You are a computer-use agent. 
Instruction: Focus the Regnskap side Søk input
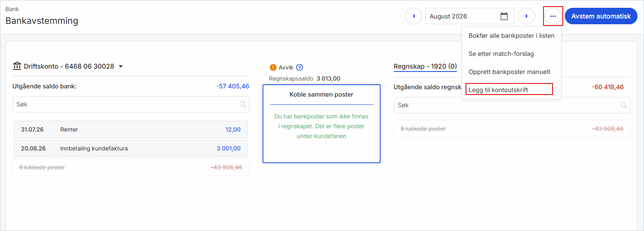coord(512,105)
